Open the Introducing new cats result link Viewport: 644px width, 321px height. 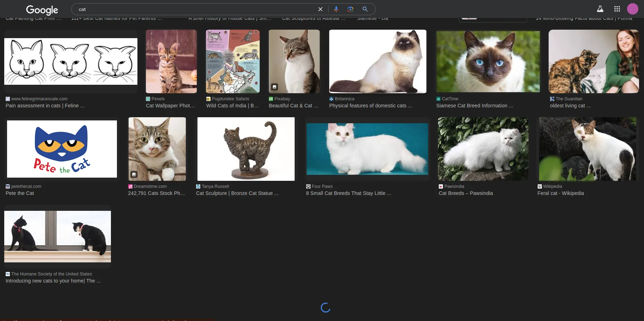tap(53, 281)
